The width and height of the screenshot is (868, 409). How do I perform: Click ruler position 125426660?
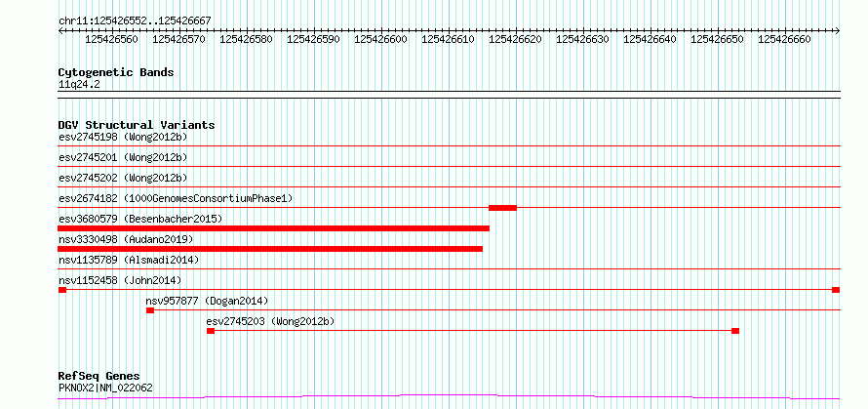click(784, 39)
